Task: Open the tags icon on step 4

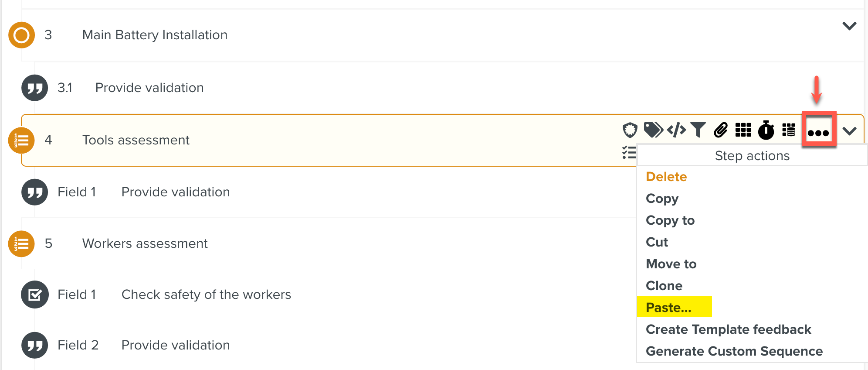Action: (653, 130)
